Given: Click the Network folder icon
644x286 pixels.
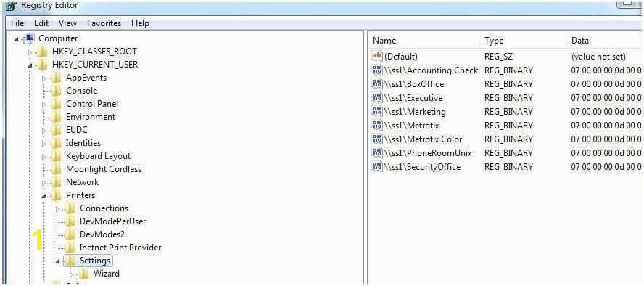Looking at the screenshot, I should (x=57, y=182).
